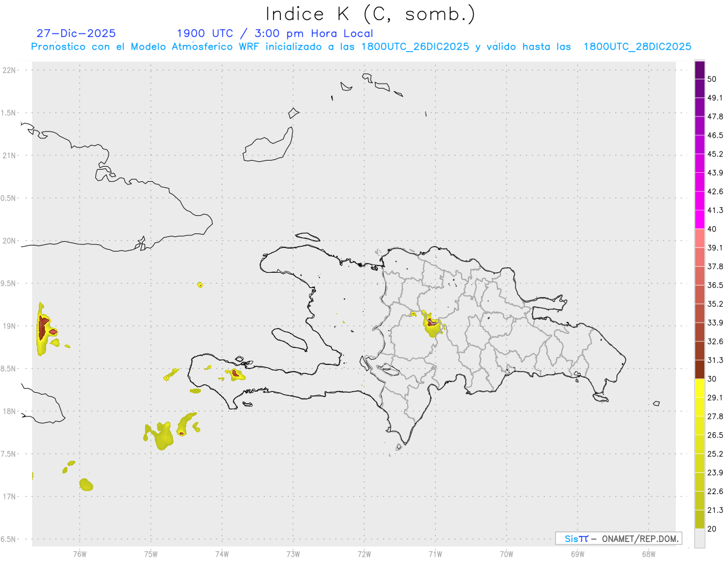This screenshot has width=728, height=562.
Task: Click the '42.6' color scale value
Action: (716, 192)
